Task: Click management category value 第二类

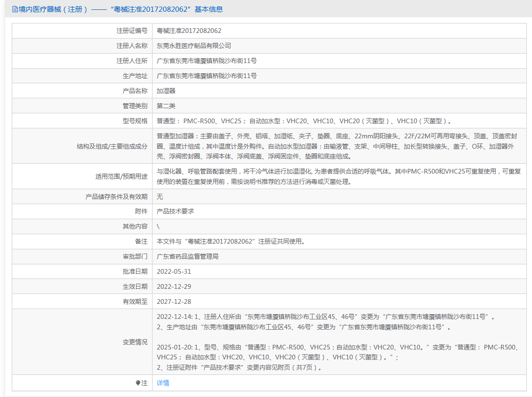Action: (166, 106)
